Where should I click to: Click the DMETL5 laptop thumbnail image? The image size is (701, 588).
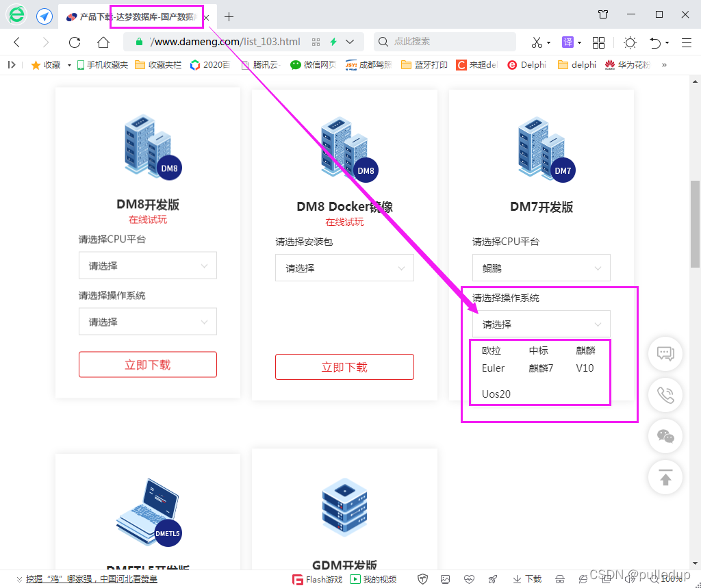pos(149,513)
